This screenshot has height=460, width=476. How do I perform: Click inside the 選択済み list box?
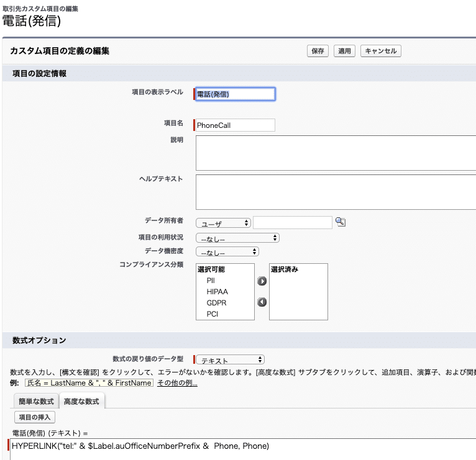click(x=298, y=292)
